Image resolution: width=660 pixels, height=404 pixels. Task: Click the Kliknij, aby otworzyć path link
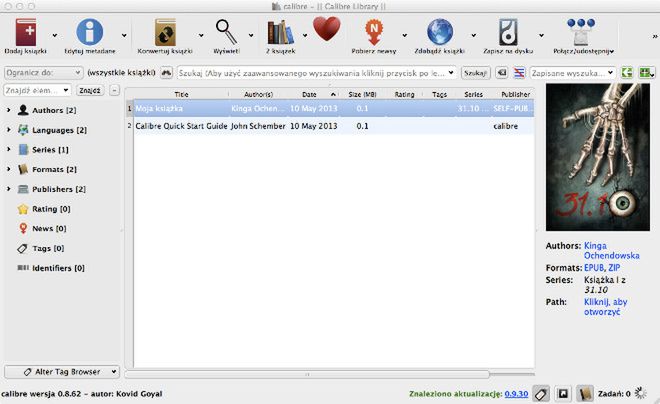pyautogui.click(x=605, y=307)
